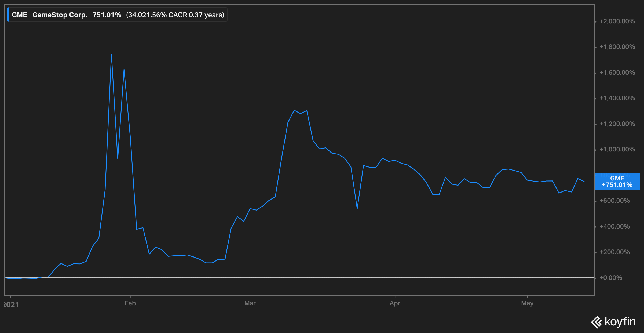This screenshot has width=644, height=333.
Task: Click the koyfin wordmark text
Action: 620,321
